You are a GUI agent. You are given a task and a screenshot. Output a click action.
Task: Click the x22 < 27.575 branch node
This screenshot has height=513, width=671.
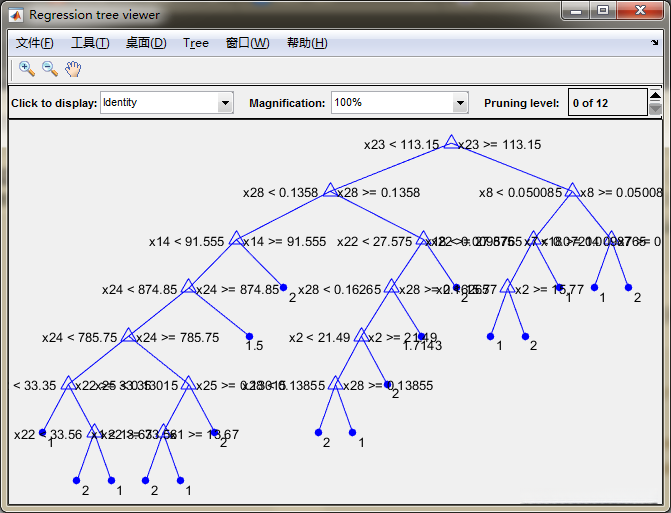[423, 238]
